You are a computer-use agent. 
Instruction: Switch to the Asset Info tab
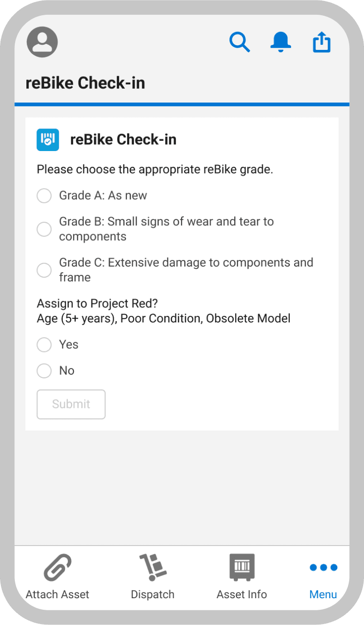(x=242, y=577)
